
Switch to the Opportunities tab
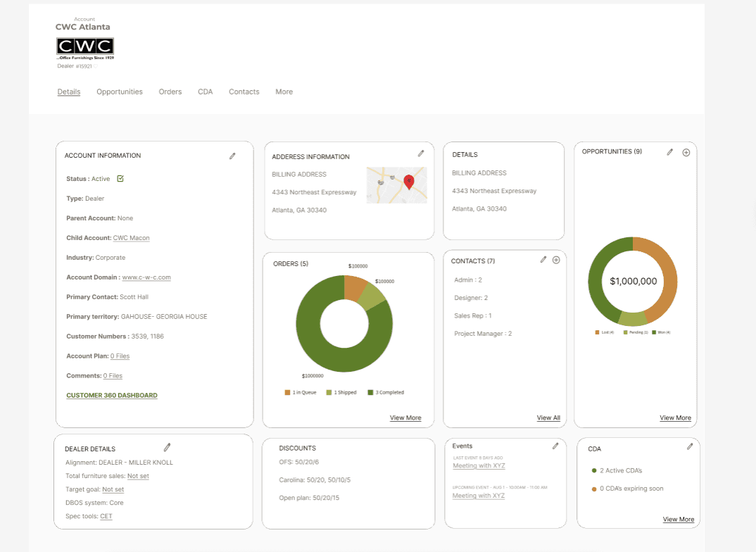(120, 92)
